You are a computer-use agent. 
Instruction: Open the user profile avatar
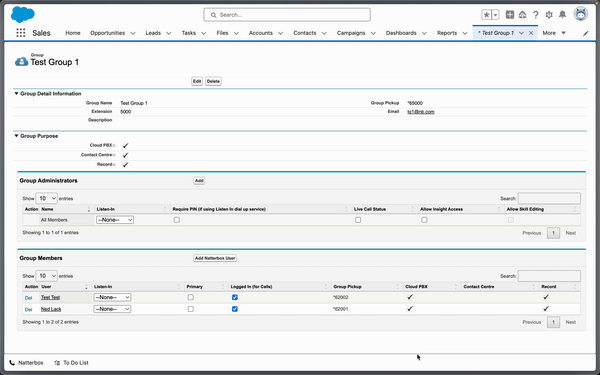click(580, 14)
